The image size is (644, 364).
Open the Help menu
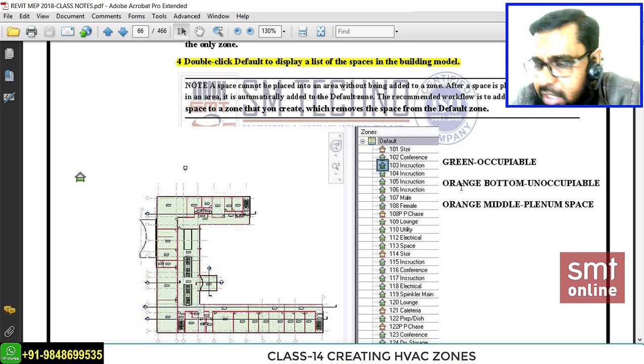[243, 16]
